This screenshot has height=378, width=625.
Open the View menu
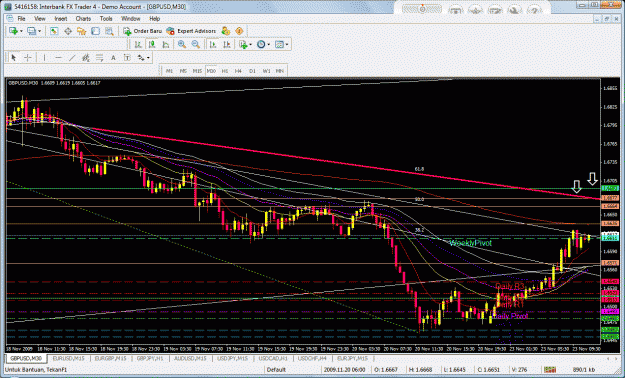point(40,19)
